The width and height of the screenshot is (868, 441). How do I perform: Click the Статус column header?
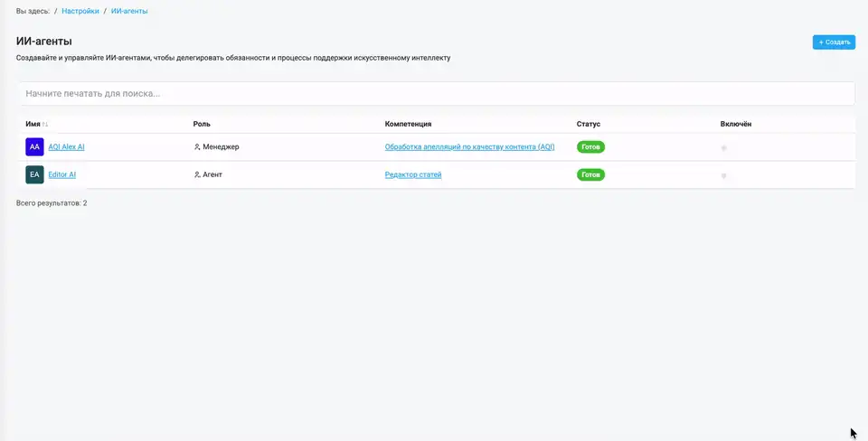589,124
